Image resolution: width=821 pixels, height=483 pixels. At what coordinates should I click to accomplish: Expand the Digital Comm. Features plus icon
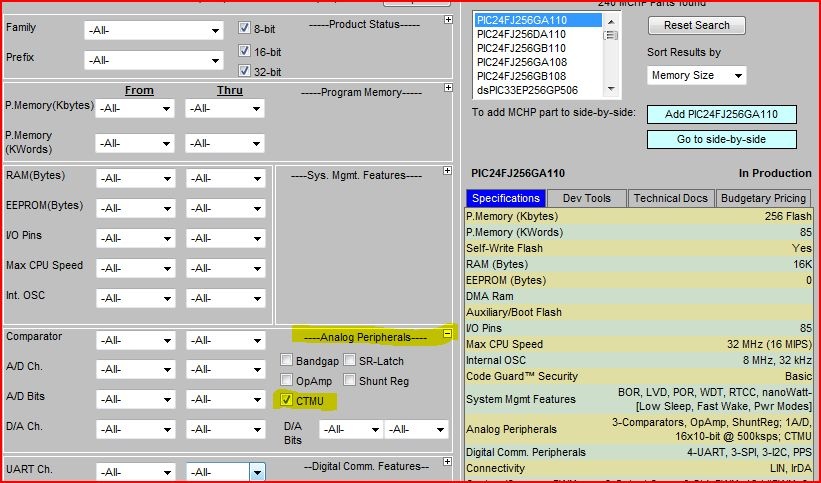pos(447,462)
